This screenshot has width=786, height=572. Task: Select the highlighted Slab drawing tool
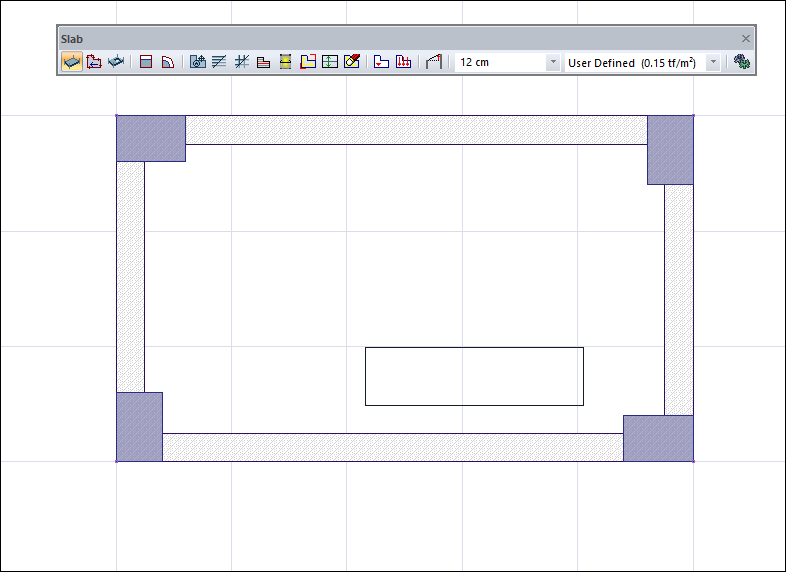(71, 62)
